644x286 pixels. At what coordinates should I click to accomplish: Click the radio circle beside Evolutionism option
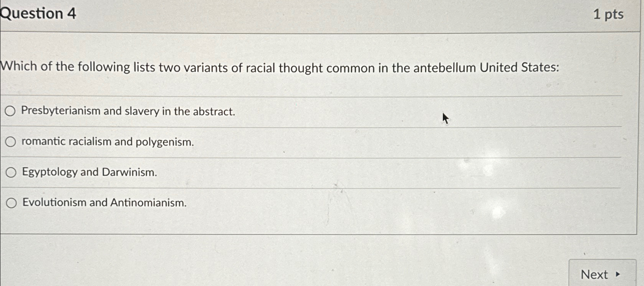click(x=11, y=203)
